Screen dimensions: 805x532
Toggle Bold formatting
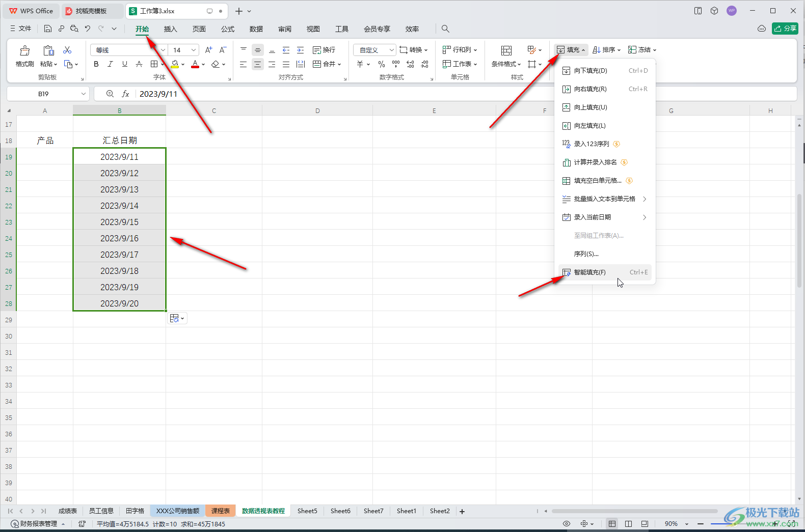[x=96, y=64]
